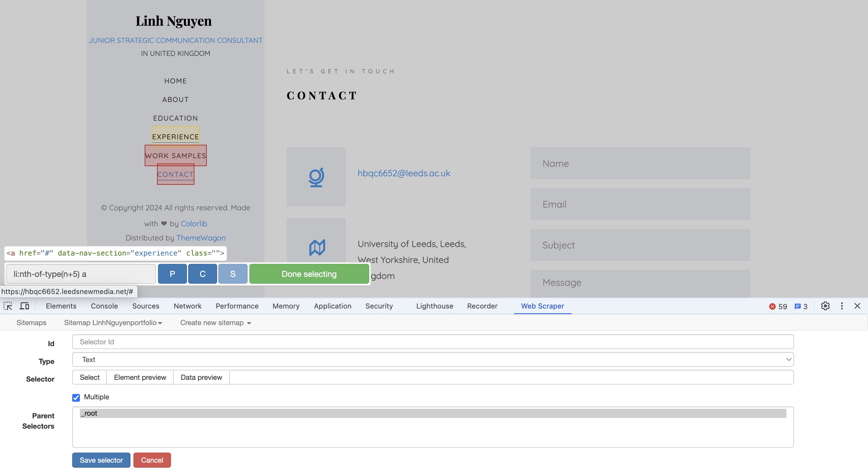Click the blue issues message badge
Screen dimensions: 868x473
[801, 306]
